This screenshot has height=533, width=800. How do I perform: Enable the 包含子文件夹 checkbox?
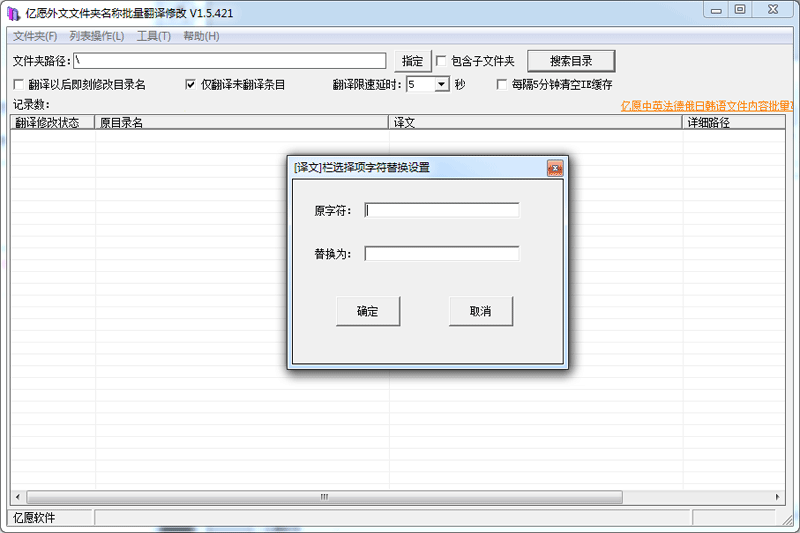[442, 61]
